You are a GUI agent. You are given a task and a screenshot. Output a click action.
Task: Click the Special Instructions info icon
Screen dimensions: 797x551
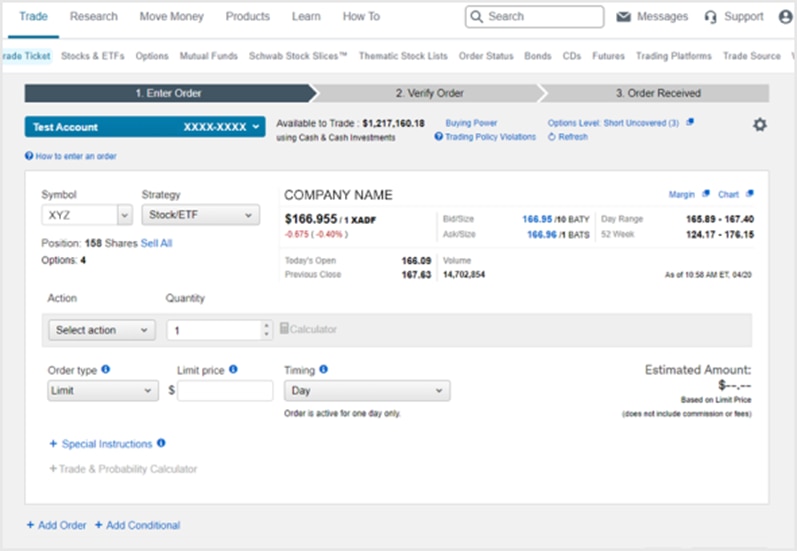tap(161, 443)
